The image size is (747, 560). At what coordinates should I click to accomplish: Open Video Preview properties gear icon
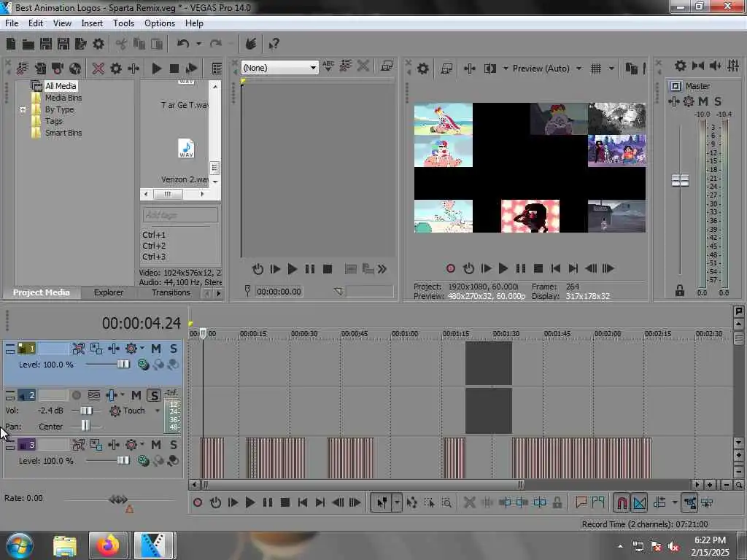pos(422,69)
